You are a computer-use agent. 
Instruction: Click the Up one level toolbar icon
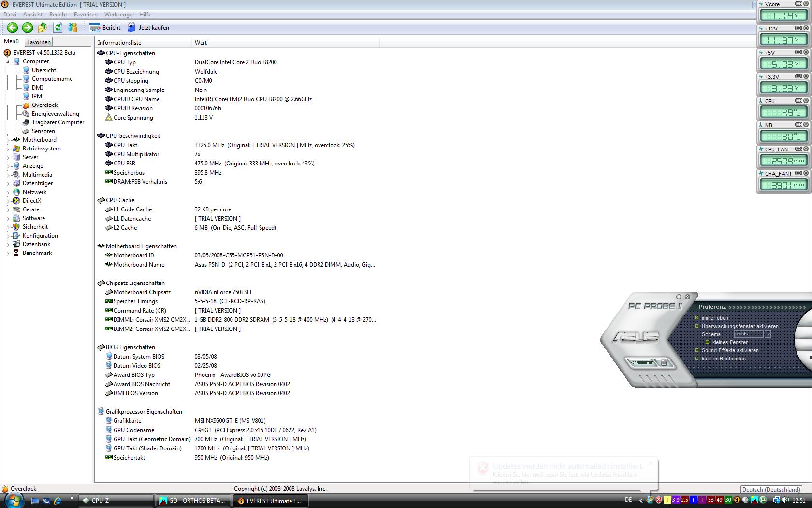(43, 28)
